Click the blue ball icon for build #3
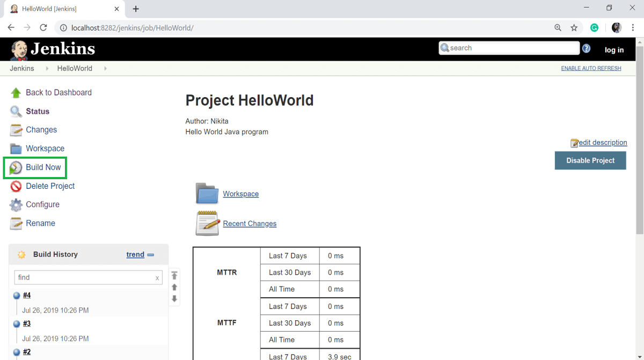Viewport: 644px width, 360px height. click(17, 324)
